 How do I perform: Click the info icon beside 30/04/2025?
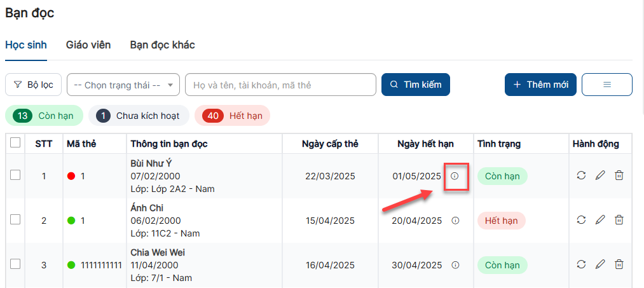[455, 265]
